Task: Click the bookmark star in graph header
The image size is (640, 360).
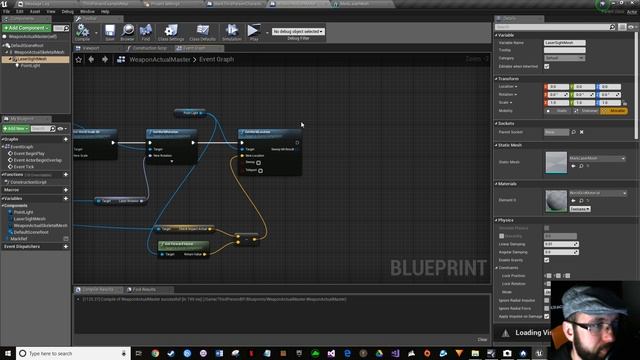Action: pyautogui.click(x=79, y=60)
